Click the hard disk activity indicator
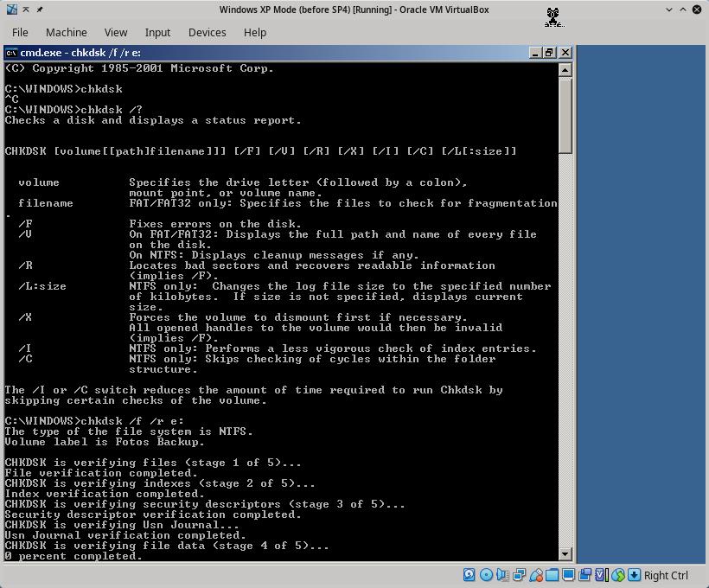Viewport: 709px width, 588px height. [469, 575]
